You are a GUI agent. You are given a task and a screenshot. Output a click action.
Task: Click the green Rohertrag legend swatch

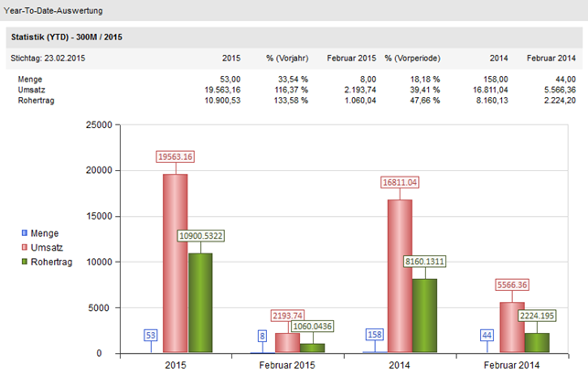(x=24, y=262)
